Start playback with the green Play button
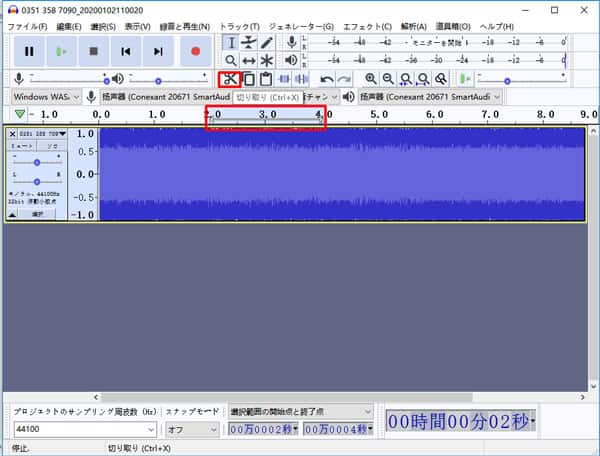 [x=61, y=51]
